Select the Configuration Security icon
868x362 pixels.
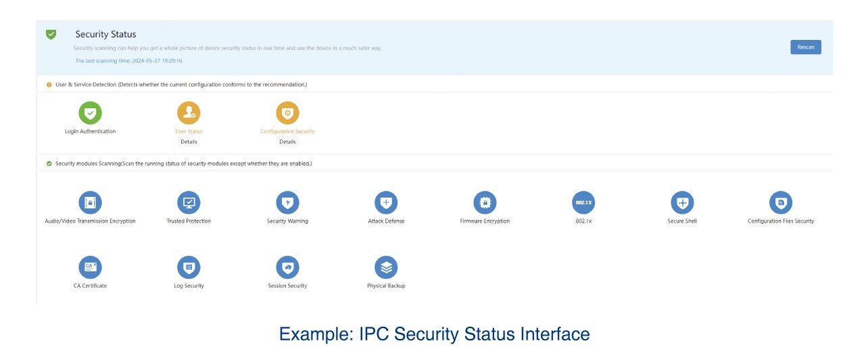[x=287, y=113]
